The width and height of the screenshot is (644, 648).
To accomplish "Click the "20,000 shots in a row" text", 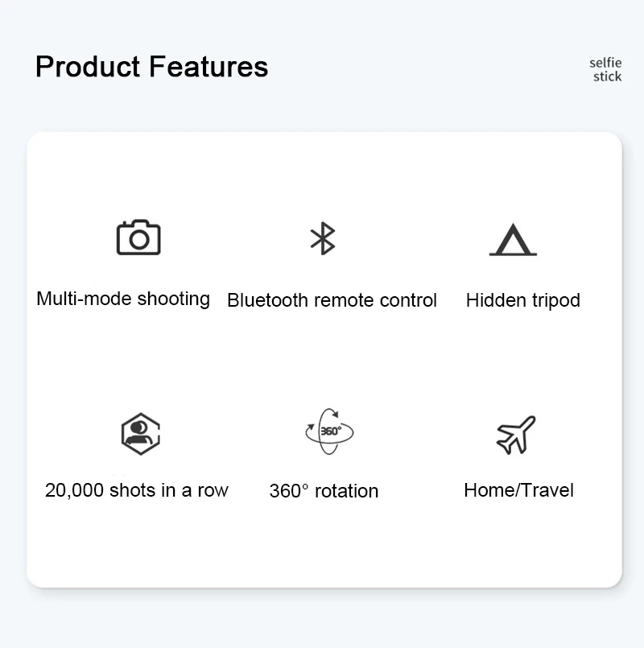I will pos(137,490).
